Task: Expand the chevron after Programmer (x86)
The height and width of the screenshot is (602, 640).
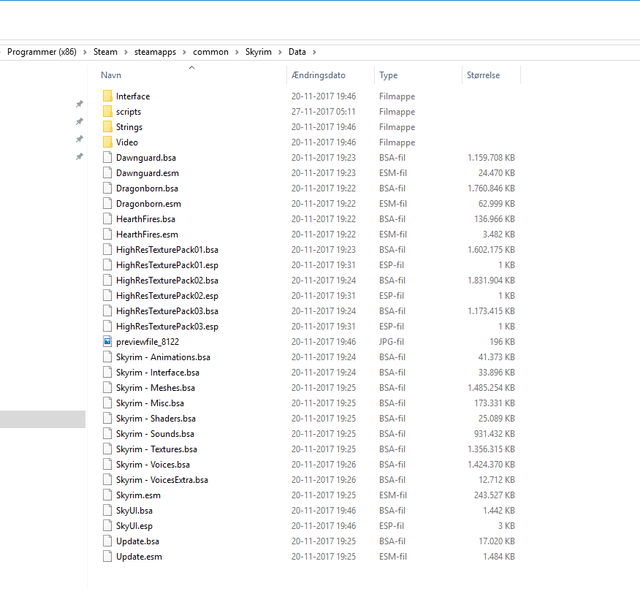Action: pos(85,52)
